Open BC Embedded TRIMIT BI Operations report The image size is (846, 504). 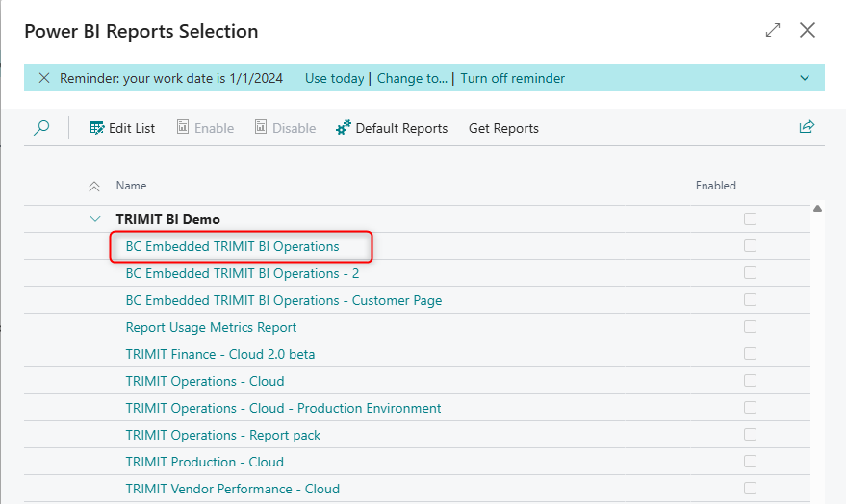pos(233,246)
